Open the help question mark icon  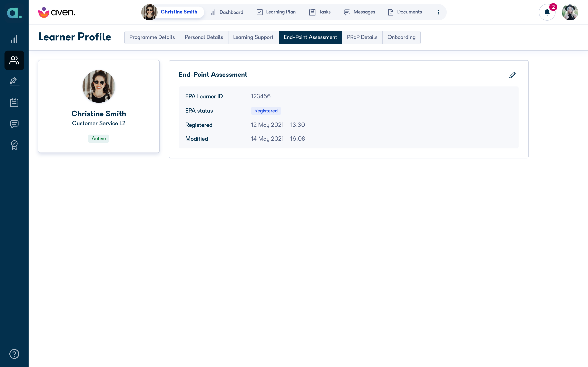coord(14,354)
